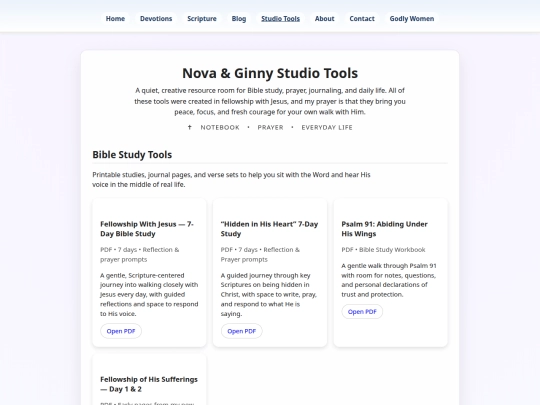This screenshot has width=540, height=405.
Task: Select the Fellowship With Jesus card title
Action: pos(147,229)
